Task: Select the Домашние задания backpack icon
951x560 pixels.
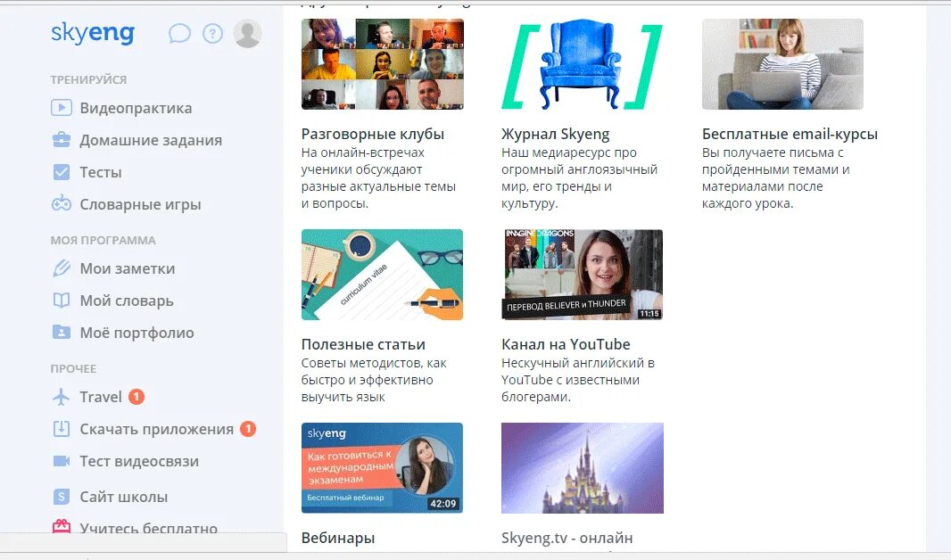Action: pyautogui.click(x=62, y=139)
